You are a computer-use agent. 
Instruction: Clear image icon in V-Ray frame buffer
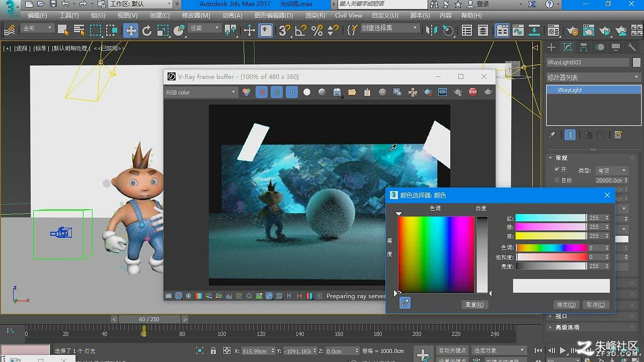tap(382, 92)
